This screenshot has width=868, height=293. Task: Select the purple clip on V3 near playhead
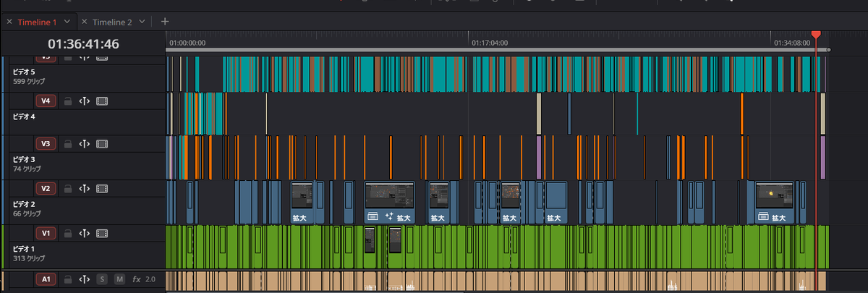tap(823, 157)
